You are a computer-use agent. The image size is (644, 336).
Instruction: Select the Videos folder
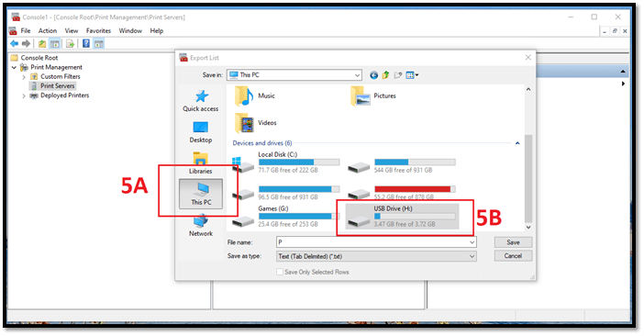255,123
